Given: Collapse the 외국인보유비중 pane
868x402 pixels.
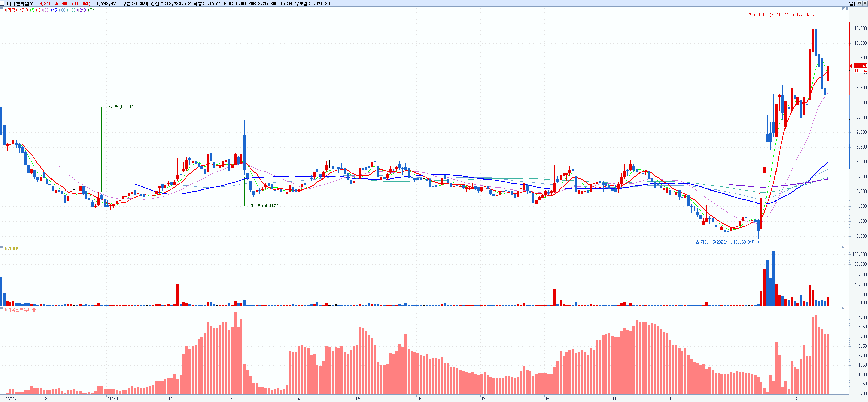Looking at the screenshot, I should (843, 308).
